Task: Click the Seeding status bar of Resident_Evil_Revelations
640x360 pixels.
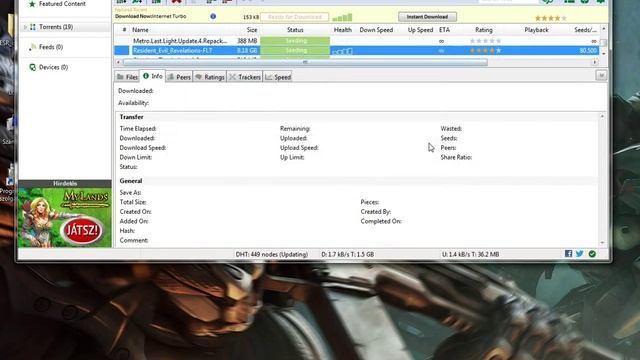Action: (x=295, y=51)
